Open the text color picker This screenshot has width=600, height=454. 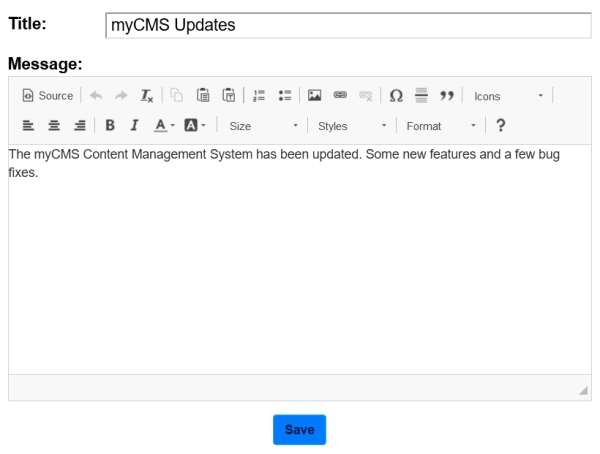(x=164, y=126)
